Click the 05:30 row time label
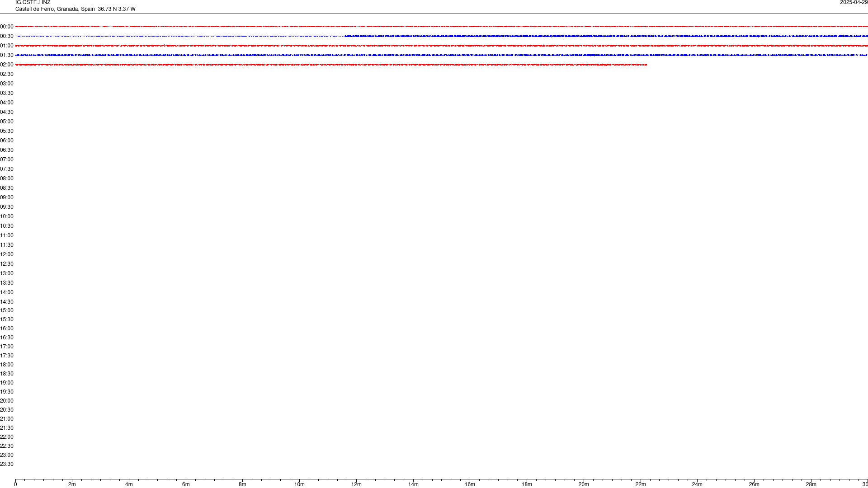The height and width of the screenshot is (488, 868). coord(7,131)
